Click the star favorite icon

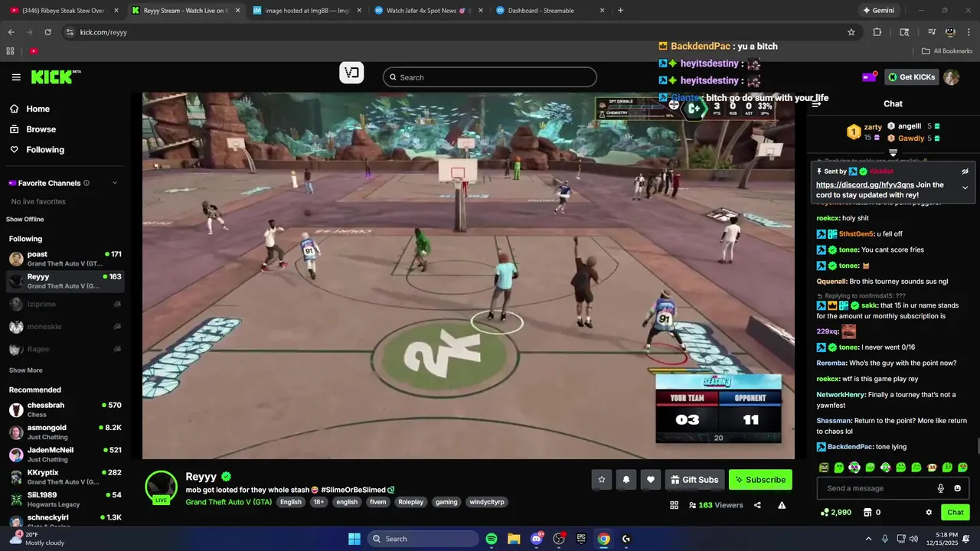tap(602, 480)
